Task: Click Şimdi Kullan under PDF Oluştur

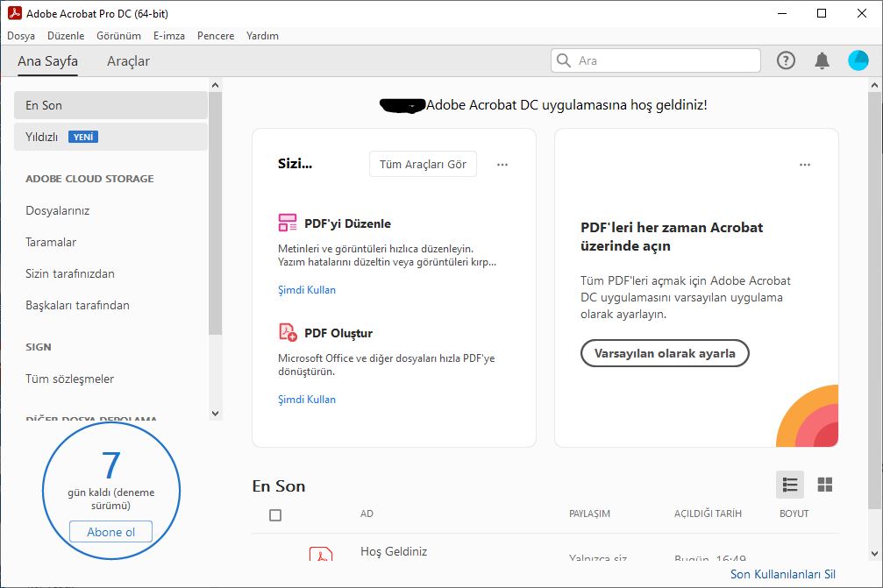Action: click(x=307, y=400)
